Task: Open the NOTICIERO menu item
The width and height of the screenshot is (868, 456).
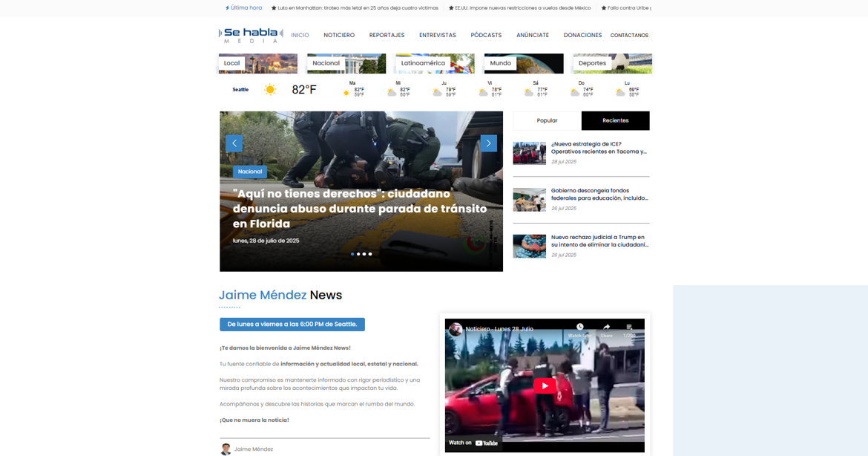Action: [338, 34]
